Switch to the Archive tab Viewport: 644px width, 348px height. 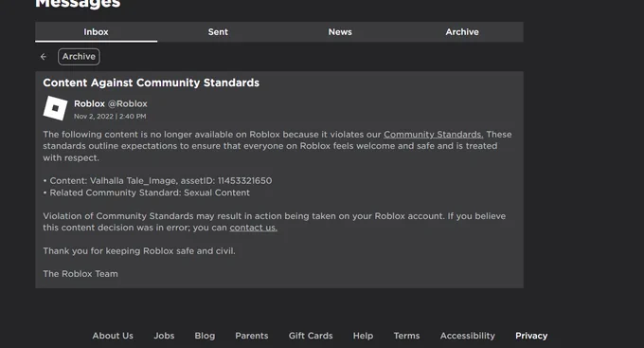click(462, 31)
